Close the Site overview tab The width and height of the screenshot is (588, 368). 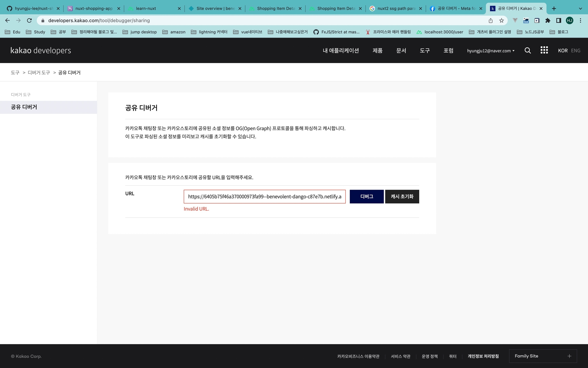pyautogui.click(x=240, y=9)
